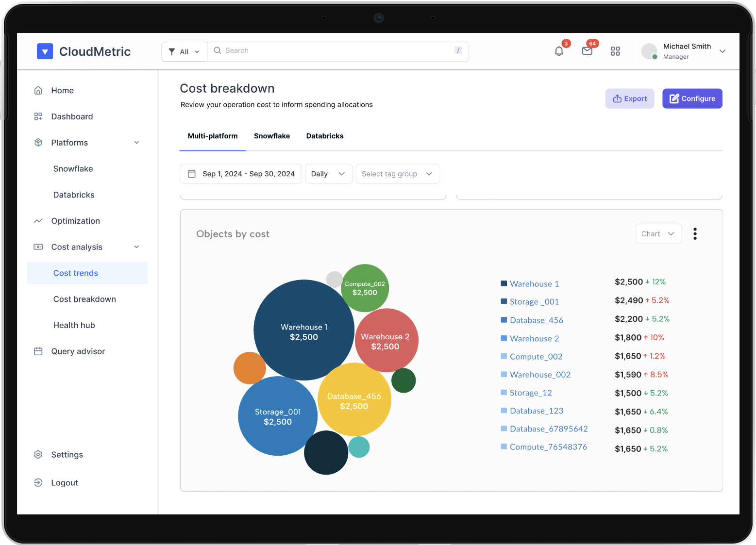756x545 pixels.
Task: Switch to the Databricks tab
Action: click(x=324, y=136)
